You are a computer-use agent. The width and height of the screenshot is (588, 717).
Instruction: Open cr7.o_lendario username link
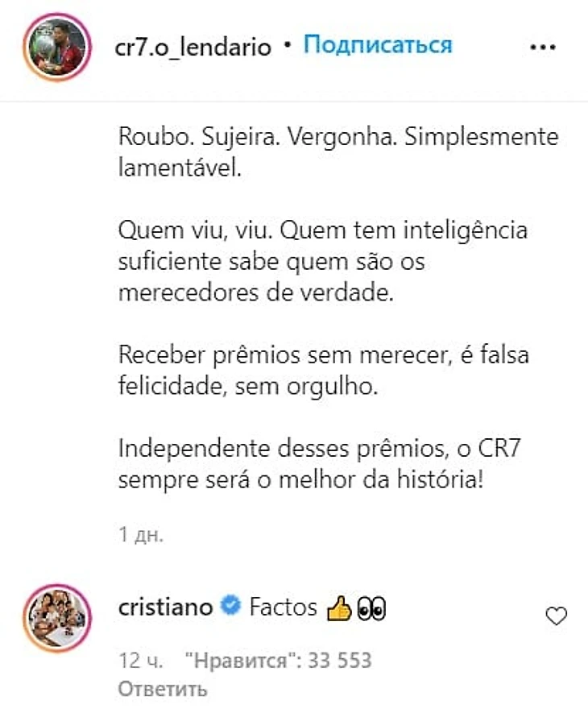click(193, 47)
